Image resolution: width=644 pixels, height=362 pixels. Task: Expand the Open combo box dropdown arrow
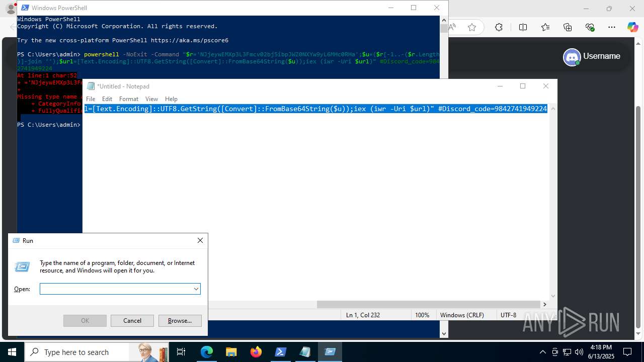click(196, 289)
